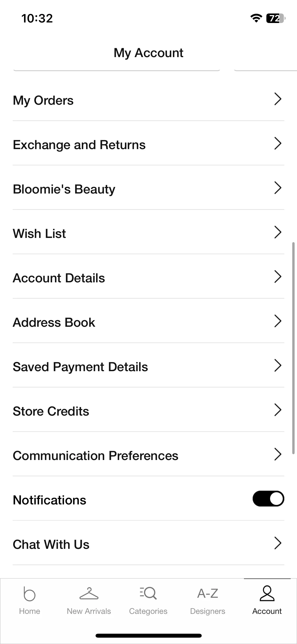Expand the My Orders chevron
The image size is (297, 644).
tap(278, 99)
